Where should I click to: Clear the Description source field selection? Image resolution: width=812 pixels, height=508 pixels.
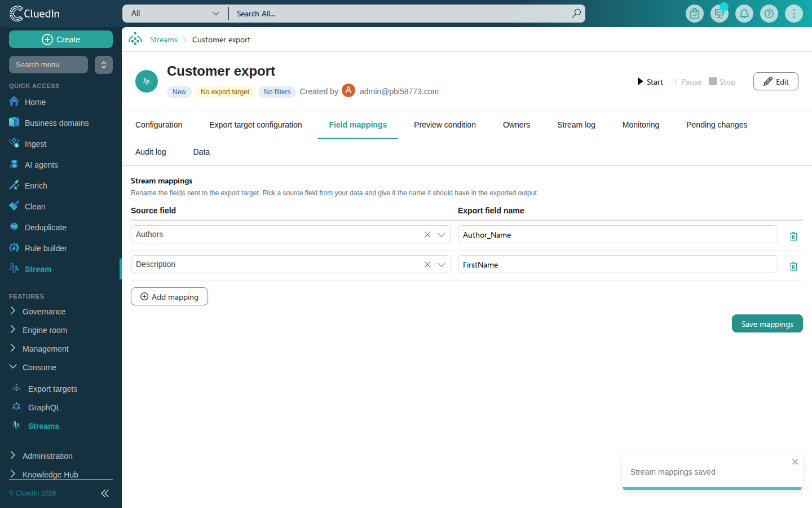427,265
